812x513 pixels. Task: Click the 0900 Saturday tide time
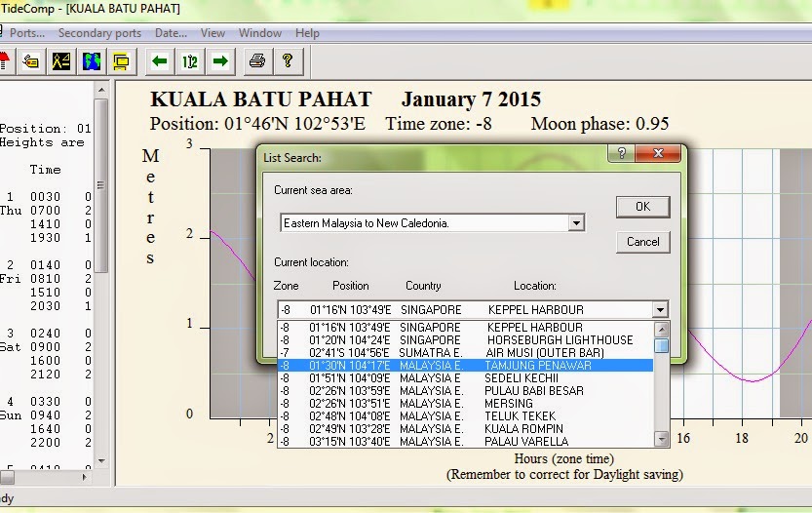click(45, 347)
